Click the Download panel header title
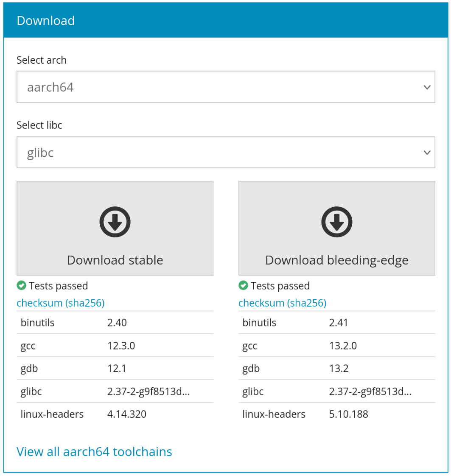The width and height of the screenshot is (451, 476). [x=46, y=21]
